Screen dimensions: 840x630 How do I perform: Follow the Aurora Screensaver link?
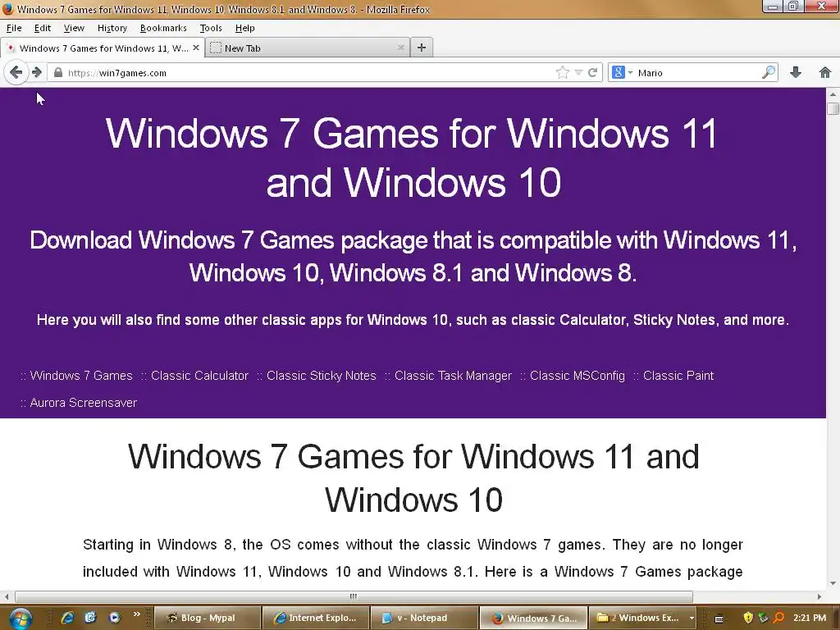[x=84, y=402]
